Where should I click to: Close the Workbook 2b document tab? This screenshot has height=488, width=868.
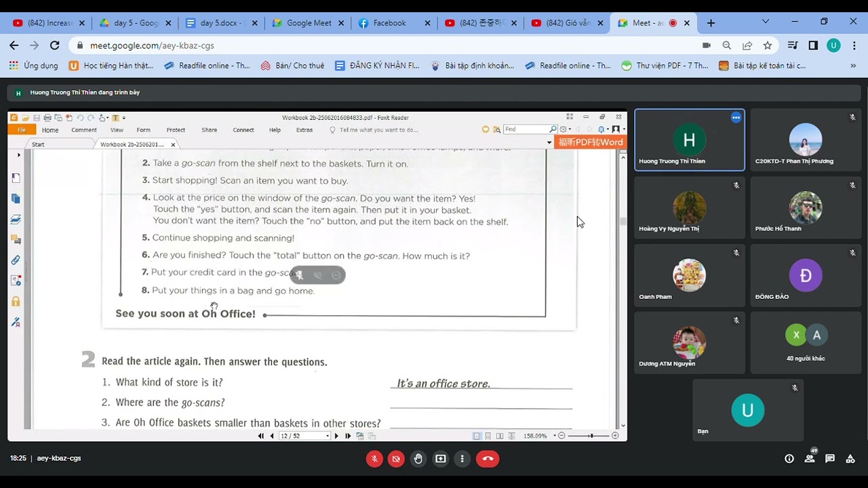pos(173,144)
